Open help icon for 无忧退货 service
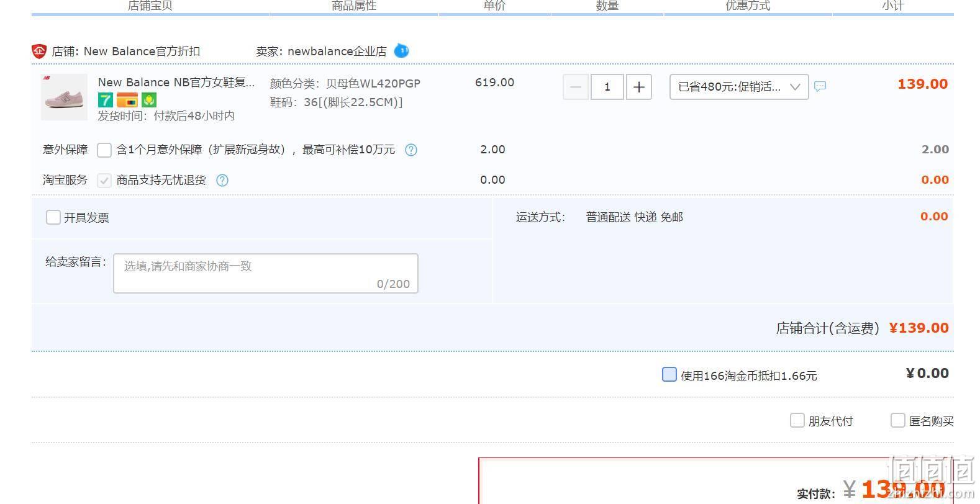 222,180
